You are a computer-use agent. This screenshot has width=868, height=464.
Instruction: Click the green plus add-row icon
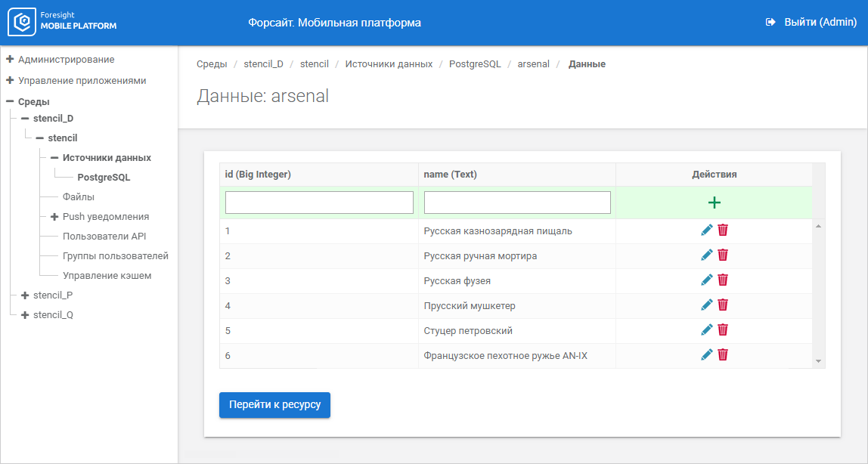(714, 203)
